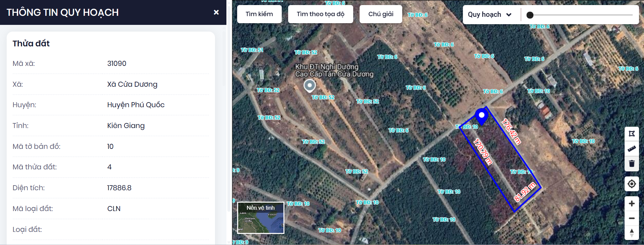Viewport: 644px width, 245px height.
Task: Click the Thửa đất section heading
Action: 31,43
